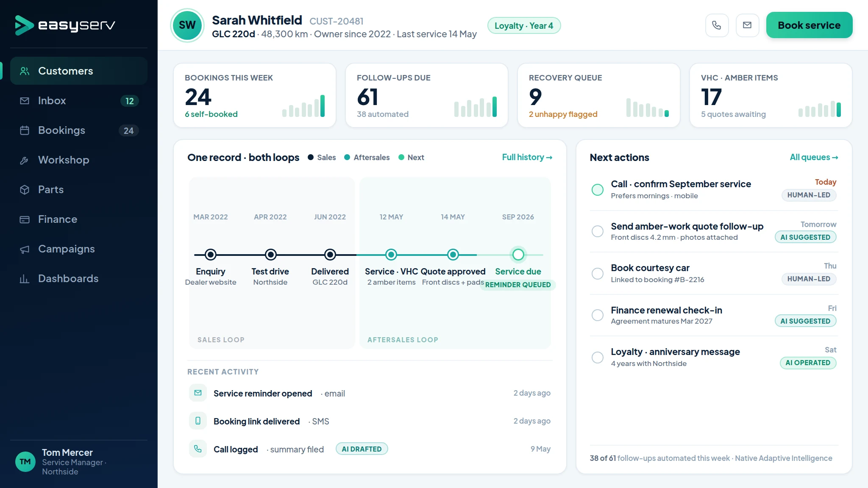Open the Recovery queue card
The image size is (868, 488).
[x=599, y=95]
